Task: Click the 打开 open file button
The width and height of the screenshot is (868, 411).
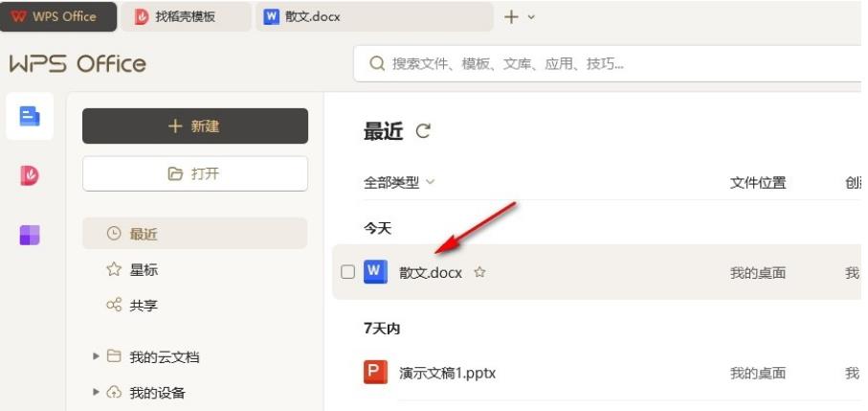Action: click(195, 174)
